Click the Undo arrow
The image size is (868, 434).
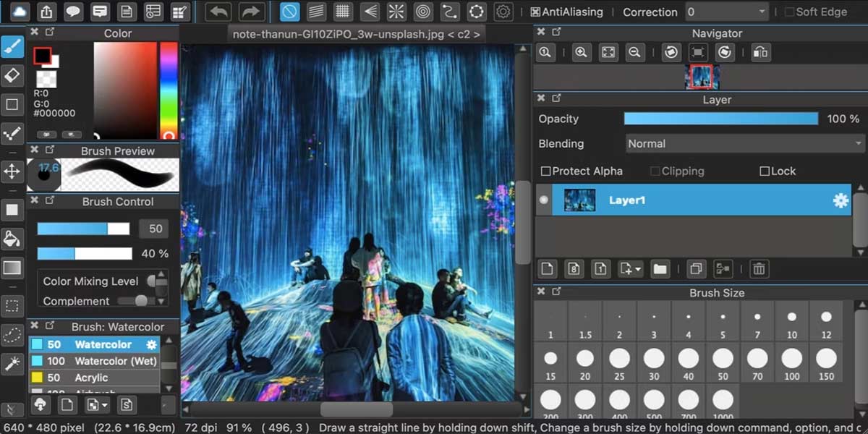pos(217,11)
